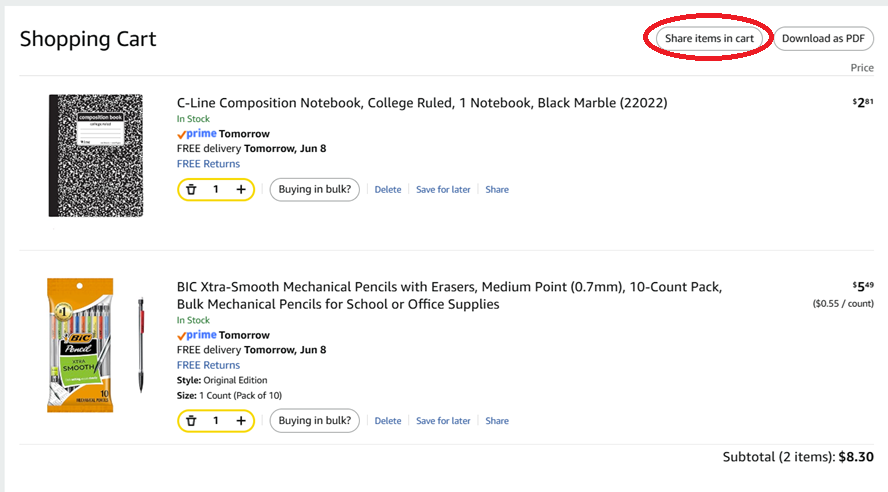Click the prime logo under the notebook
The image size is (888, 492).
(197, 134)
